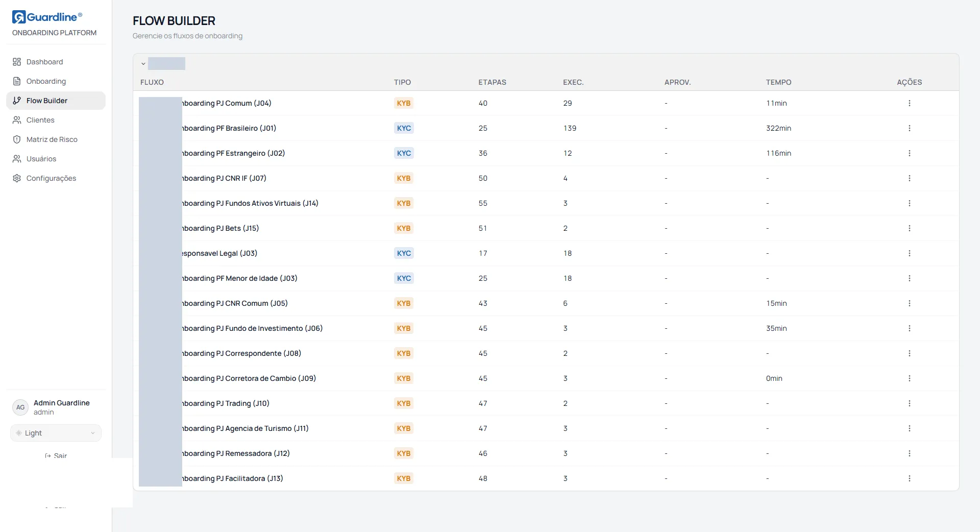Click the 322min tempo value
The height and width of the screenshot is (532, 980).
(778, 128)
